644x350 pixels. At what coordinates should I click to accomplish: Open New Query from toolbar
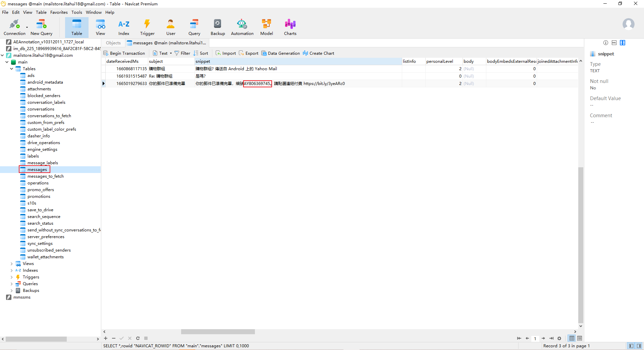41,27
